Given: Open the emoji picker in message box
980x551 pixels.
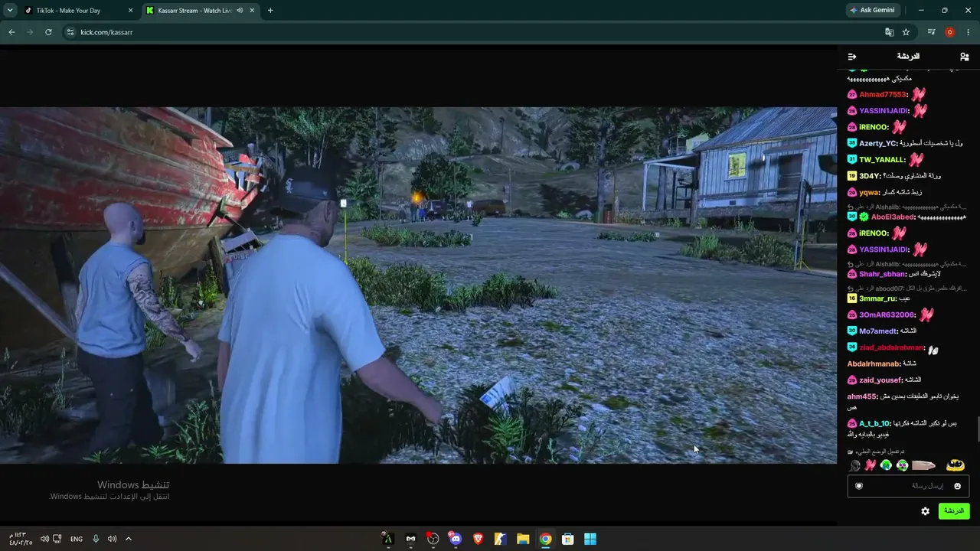Looking at the screenshot, I should point(957,486).
